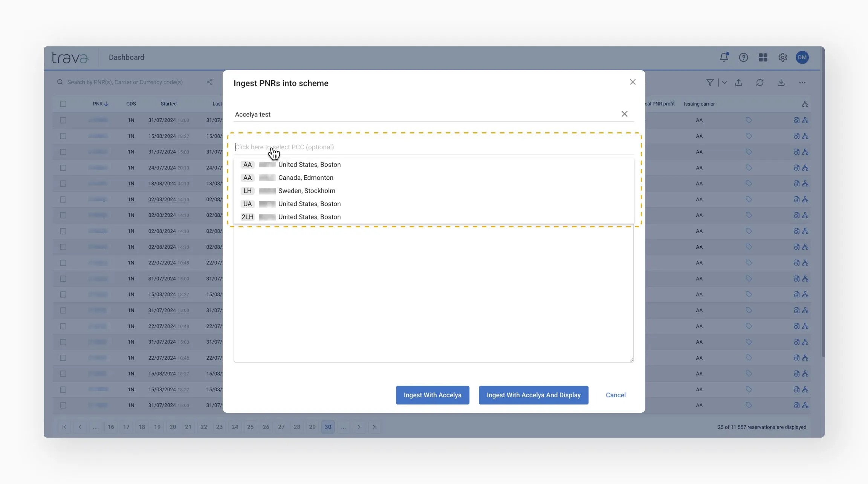Choose the AA Canada, Edmonton PCC option
The image size is (868, 484).
point(306,178)
